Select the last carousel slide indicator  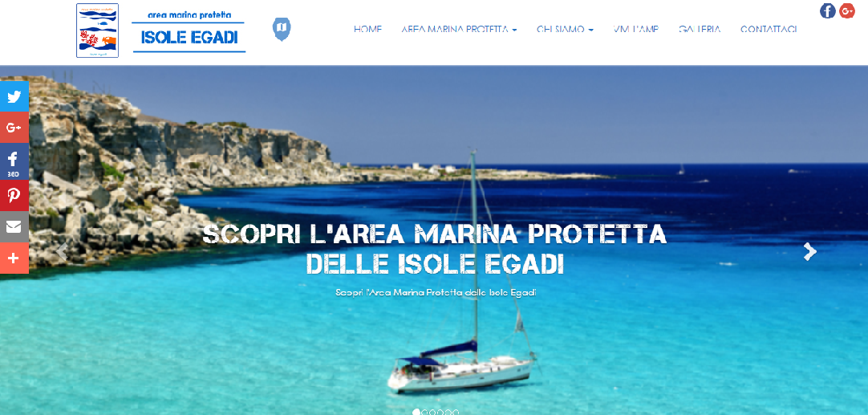[456, 413]
